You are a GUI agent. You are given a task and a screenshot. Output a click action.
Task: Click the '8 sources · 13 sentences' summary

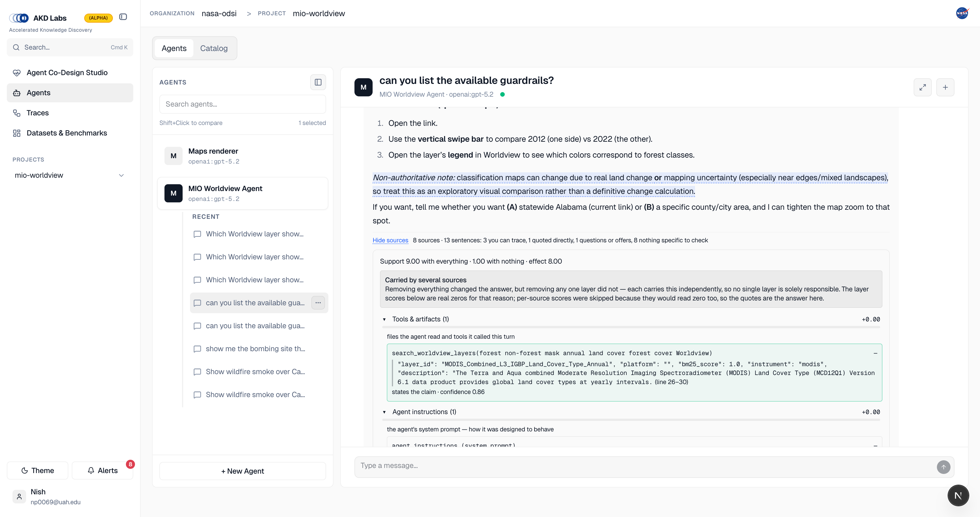coord(560,240)
